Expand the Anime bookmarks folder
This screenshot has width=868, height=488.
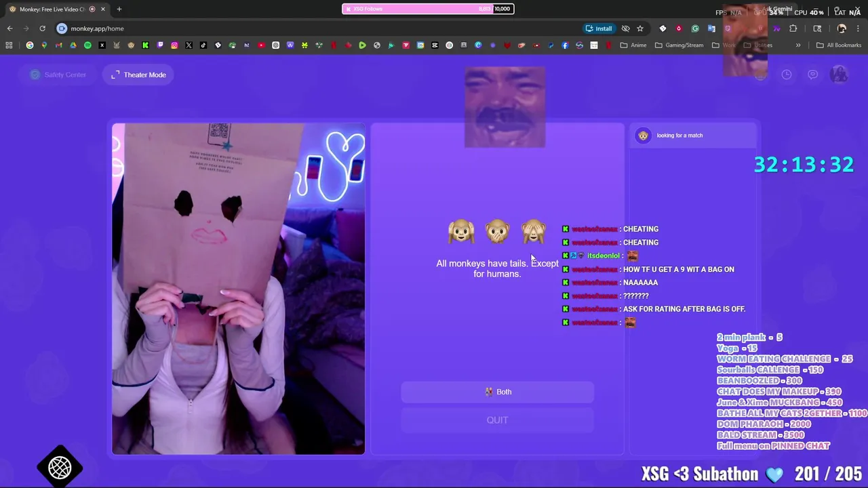633,45
